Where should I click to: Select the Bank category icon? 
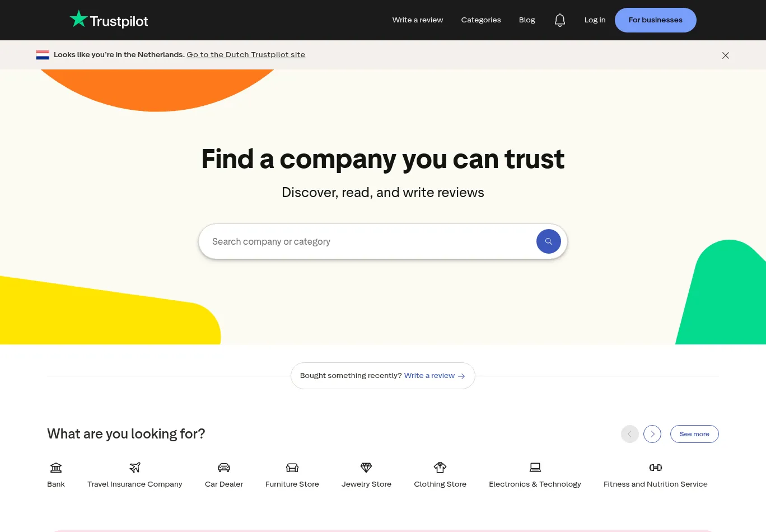[56, 468]
